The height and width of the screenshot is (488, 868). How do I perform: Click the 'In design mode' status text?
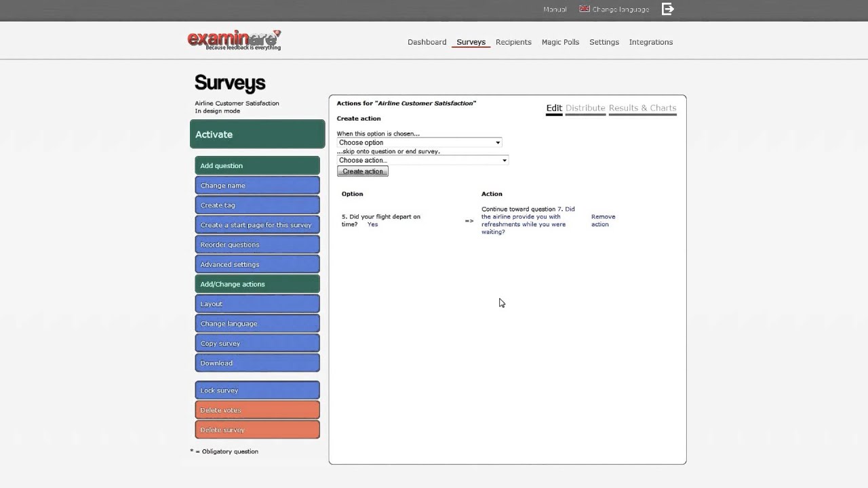(217, 111)
